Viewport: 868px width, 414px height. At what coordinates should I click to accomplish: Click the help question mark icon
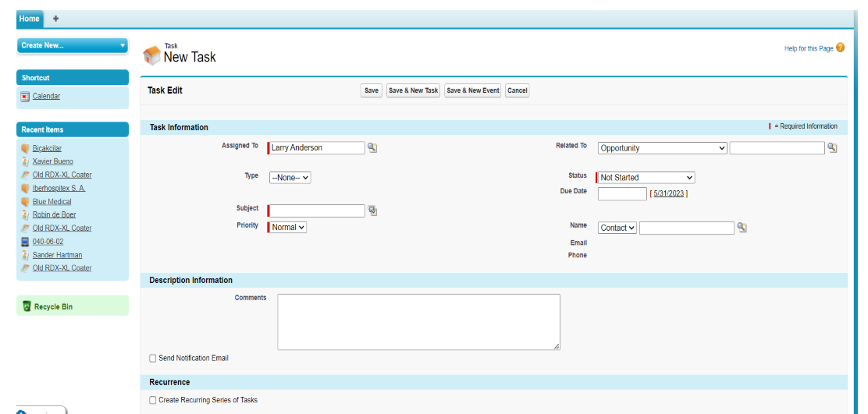tap(840, 48)
